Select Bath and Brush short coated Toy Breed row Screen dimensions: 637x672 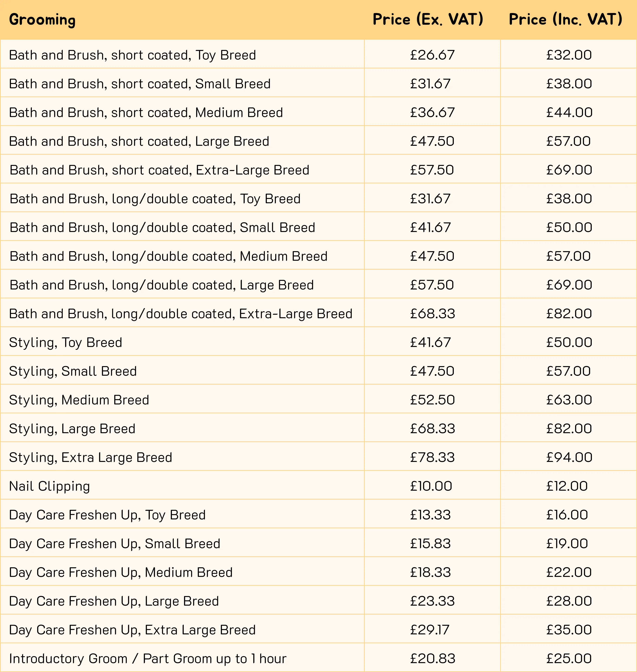click(x=132, y=55)
